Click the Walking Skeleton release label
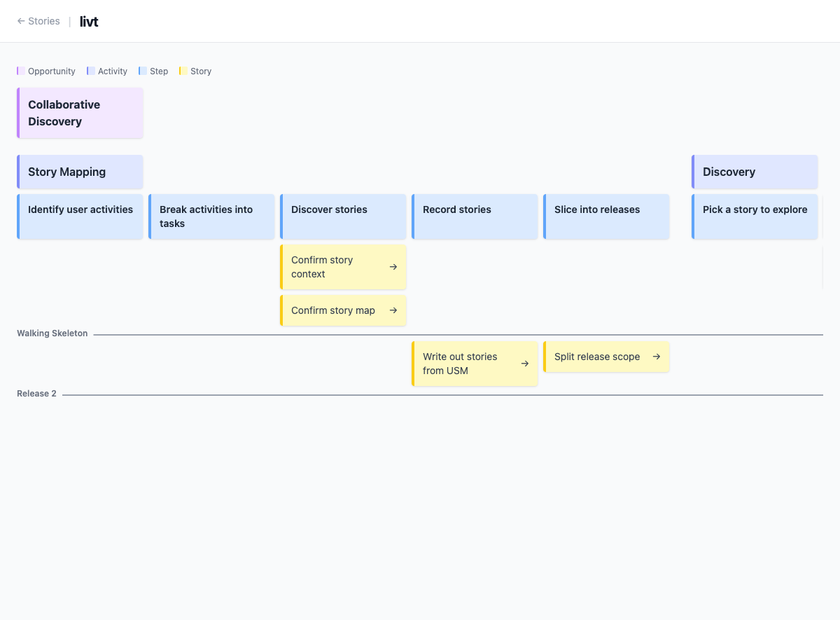This screenshot has height=620, width=840. point(52,333)
